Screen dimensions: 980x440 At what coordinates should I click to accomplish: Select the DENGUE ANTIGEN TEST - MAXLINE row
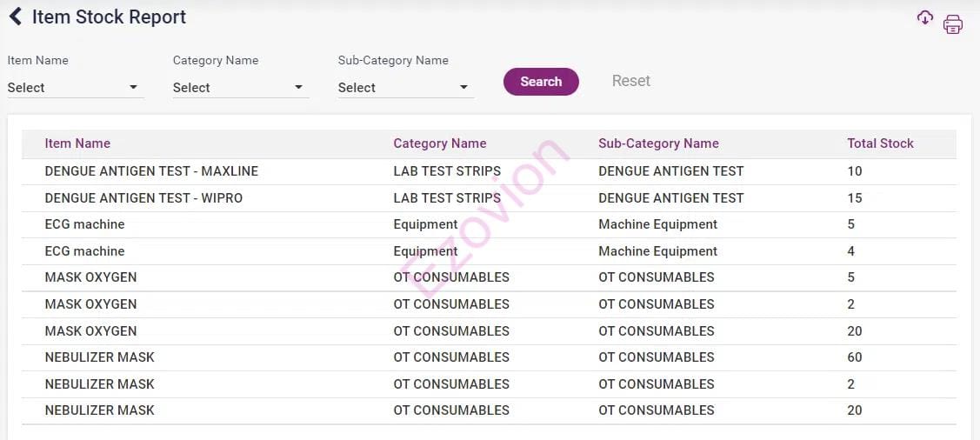[x=151, y=171]
